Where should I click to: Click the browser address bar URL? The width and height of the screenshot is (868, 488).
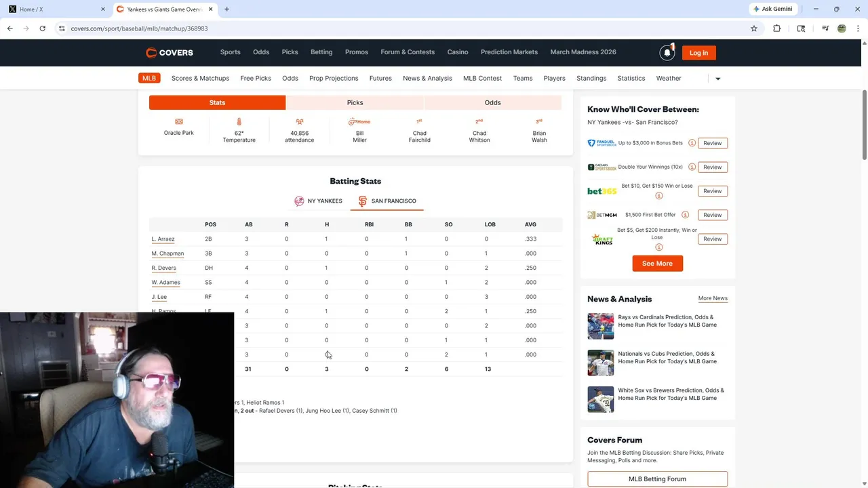(x=139, y=28)
